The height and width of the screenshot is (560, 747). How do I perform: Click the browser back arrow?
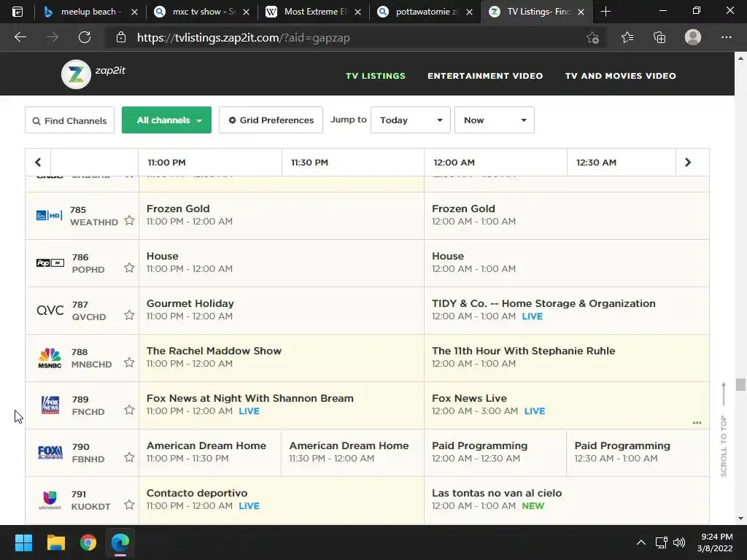(20, 37)
